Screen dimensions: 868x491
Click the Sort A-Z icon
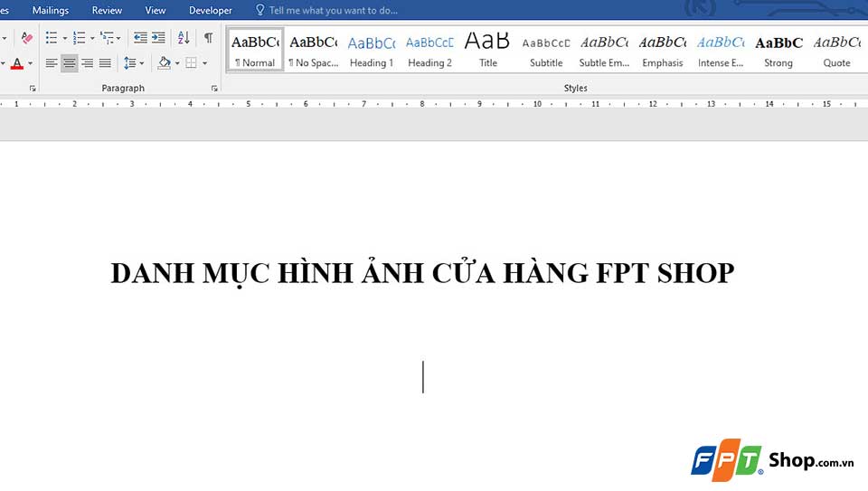(184, 38)
